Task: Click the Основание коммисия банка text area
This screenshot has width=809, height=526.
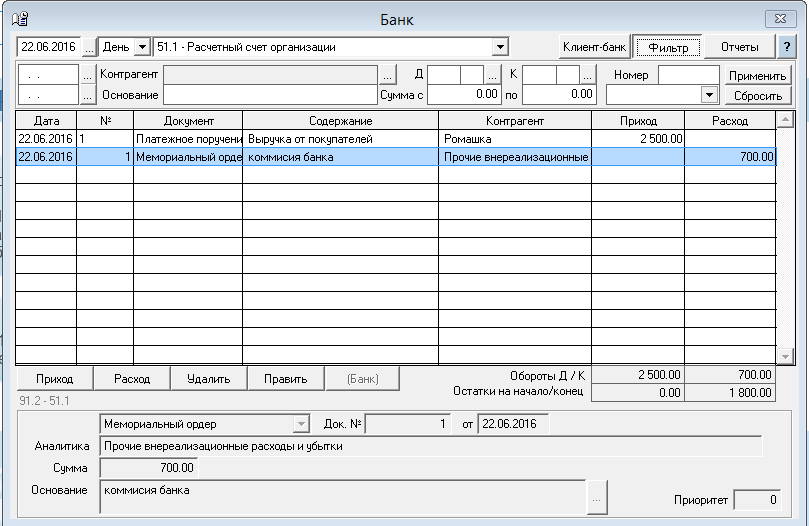Action: [x=343, y=497]
